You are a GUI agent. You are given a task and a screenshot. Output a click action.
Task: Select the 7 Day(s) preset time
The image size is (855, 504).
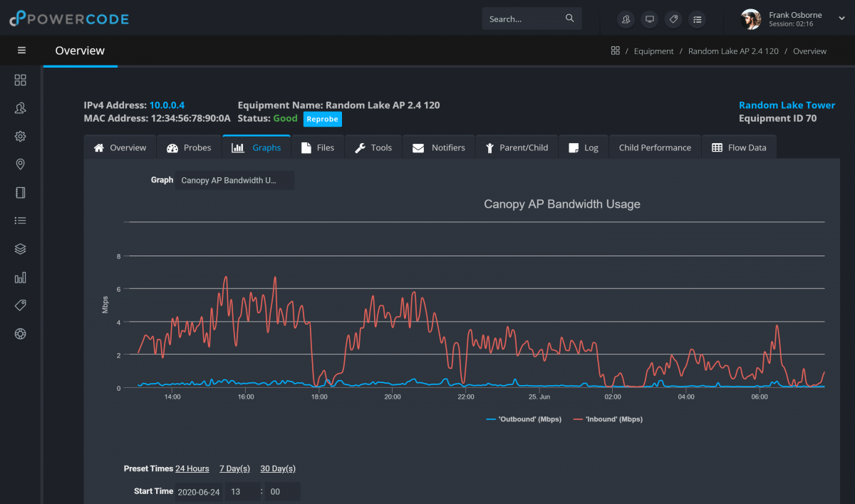coord(234,468)
